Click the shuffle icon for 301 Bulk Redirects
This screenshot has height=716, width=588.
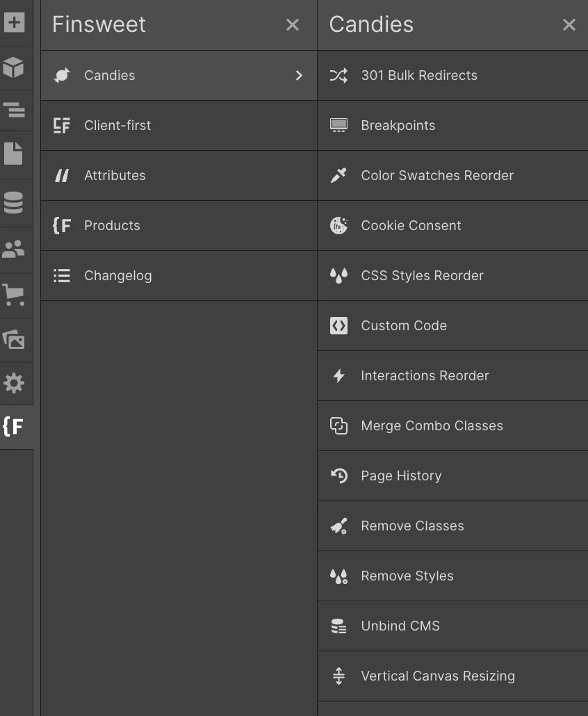338,75
